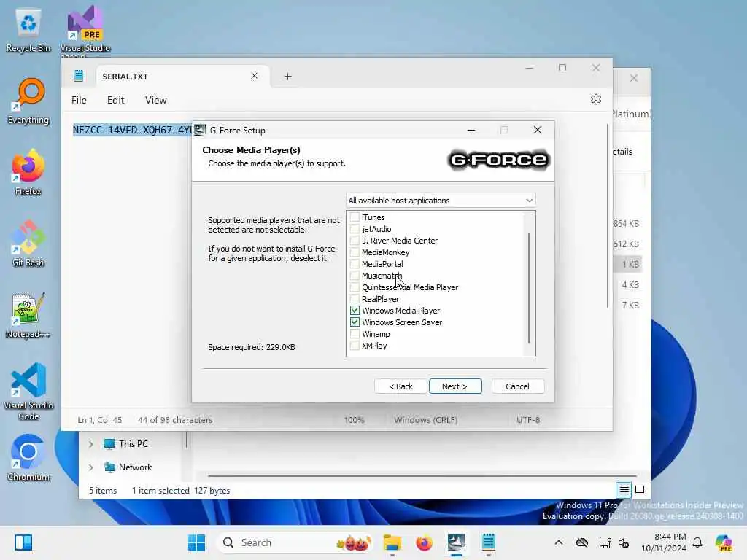The height and width of the screenshot is (560, 747).
Task: Click the media player list scrollbar
Action: (529, 288)
